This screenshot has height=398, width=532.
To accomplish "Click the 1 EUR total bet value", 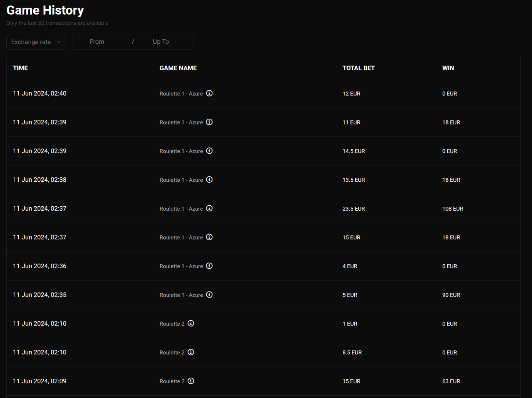I will (x=350, y=324).
